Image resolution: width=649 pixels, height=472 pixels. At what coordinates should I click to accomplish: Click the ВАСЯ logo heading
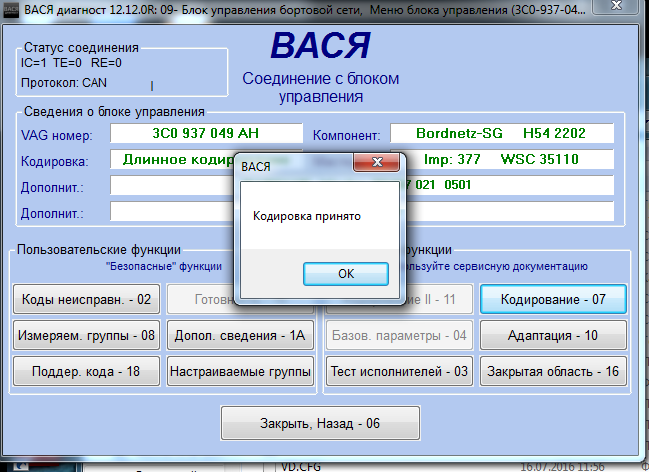(x=320, y=45)
